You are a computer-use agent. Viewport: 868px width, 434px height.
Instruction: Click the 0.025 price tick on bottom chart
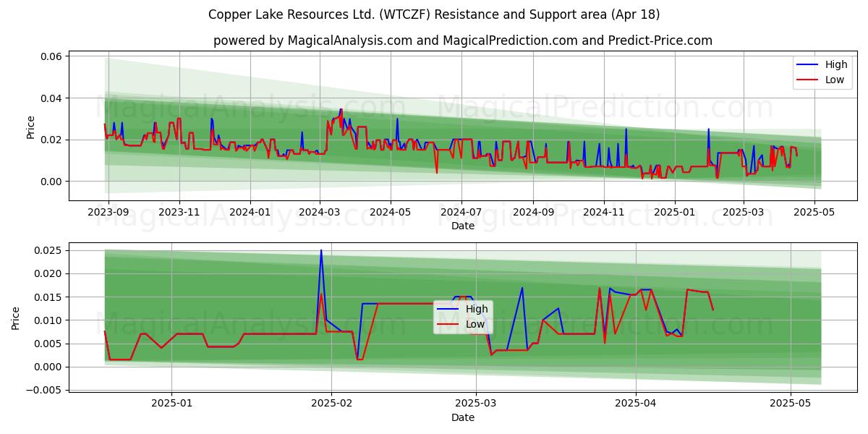coord(49,250)
